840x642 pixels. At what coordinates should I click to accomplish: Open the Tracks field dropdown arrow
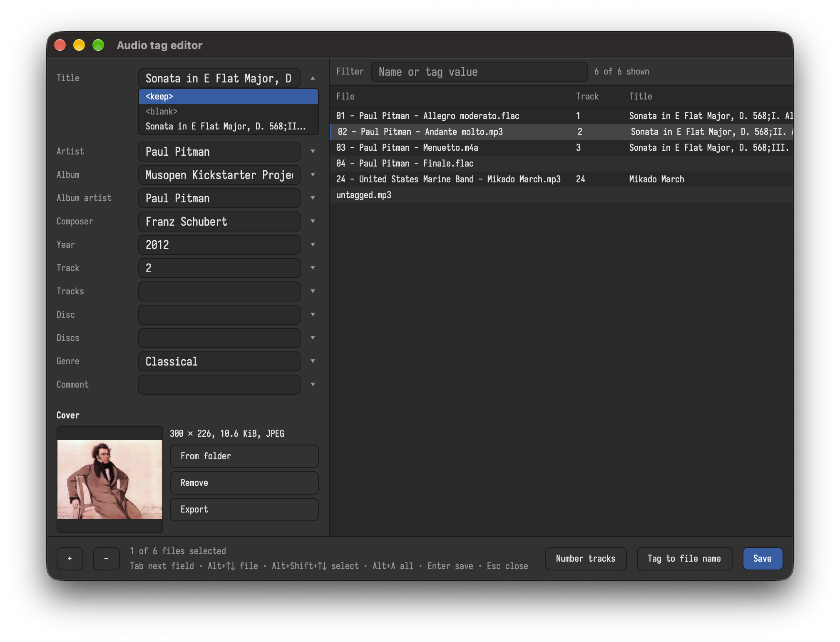click(x=313, y=291)
